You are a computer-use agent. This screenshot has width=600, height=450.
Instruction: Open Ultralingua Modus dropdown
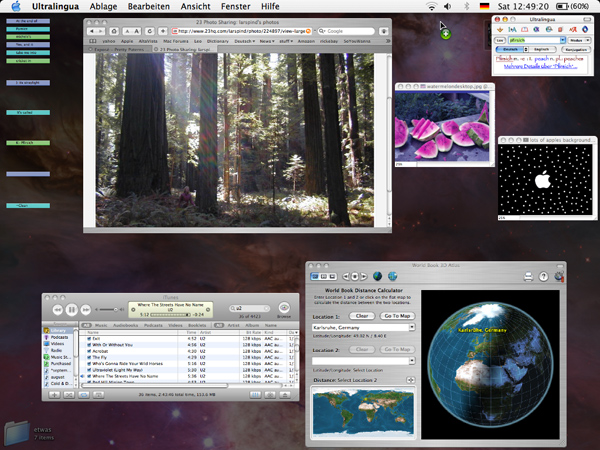tap(579, 40)
